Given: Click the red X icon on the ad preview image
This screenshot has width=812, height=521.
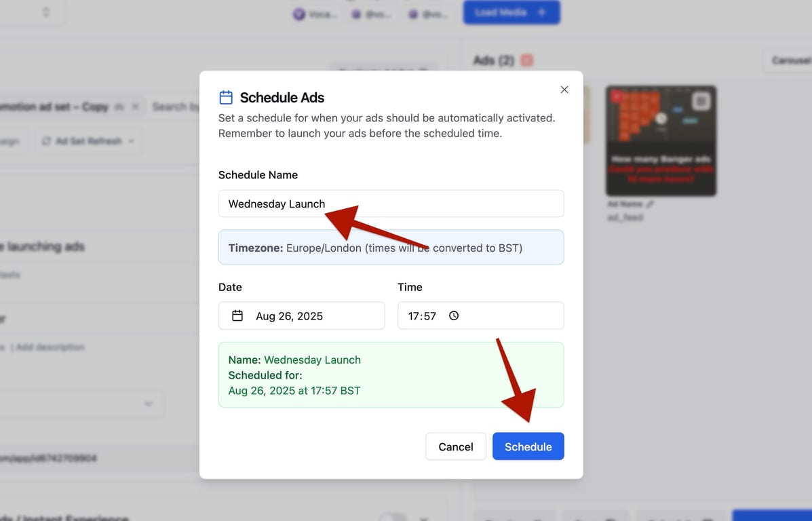Looking at the screenshot, I should tap(616, 96).
